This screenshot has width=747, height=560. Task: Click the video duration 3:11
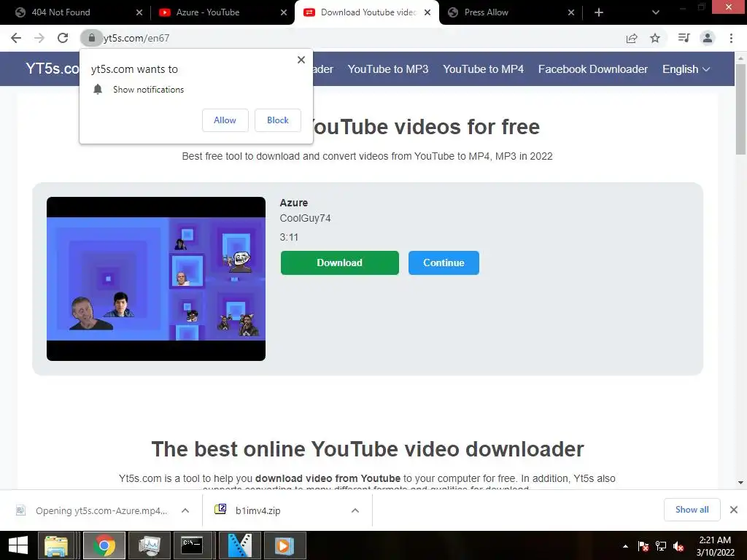click(x=289, y=237)
